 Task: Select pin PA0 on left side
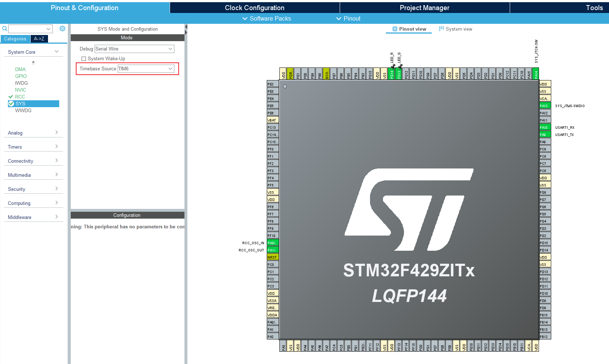(273, 322)
